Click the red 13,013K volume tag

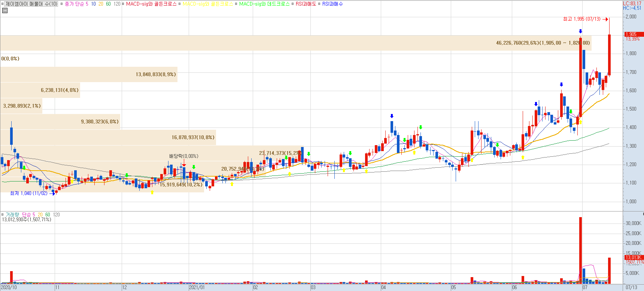[634, 257]
